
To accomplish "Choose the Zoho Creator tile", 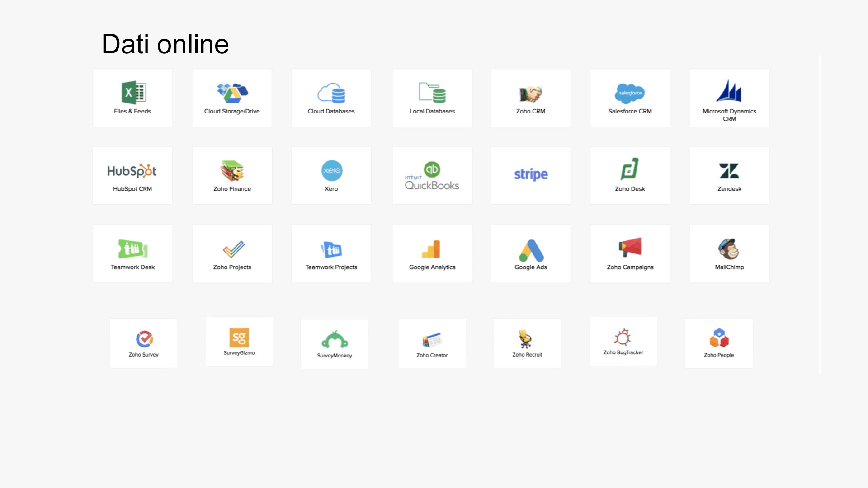I will tap(432, 344).
